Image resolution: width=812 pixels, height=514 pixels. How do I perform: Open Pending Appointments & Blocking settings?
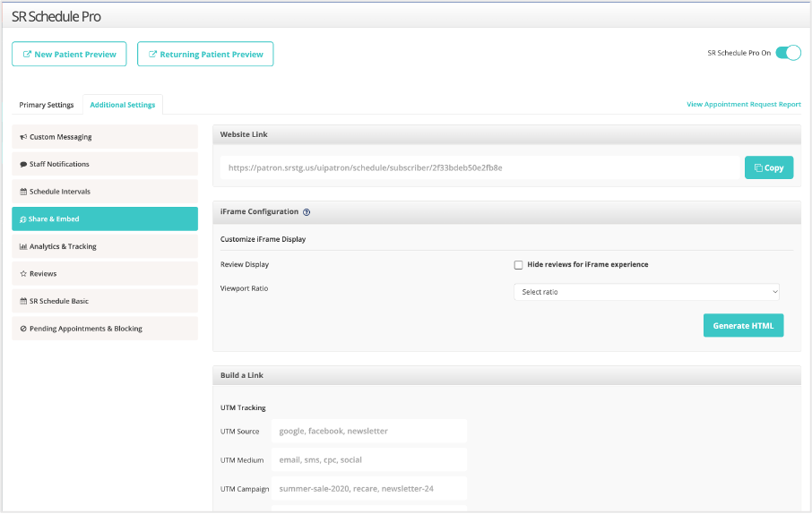point(105,329)
